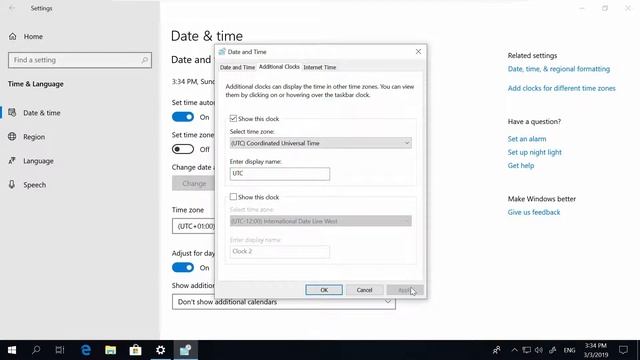Open Date, time, & regional formatting link
The image size is (640, 360).
coord(558,69)
